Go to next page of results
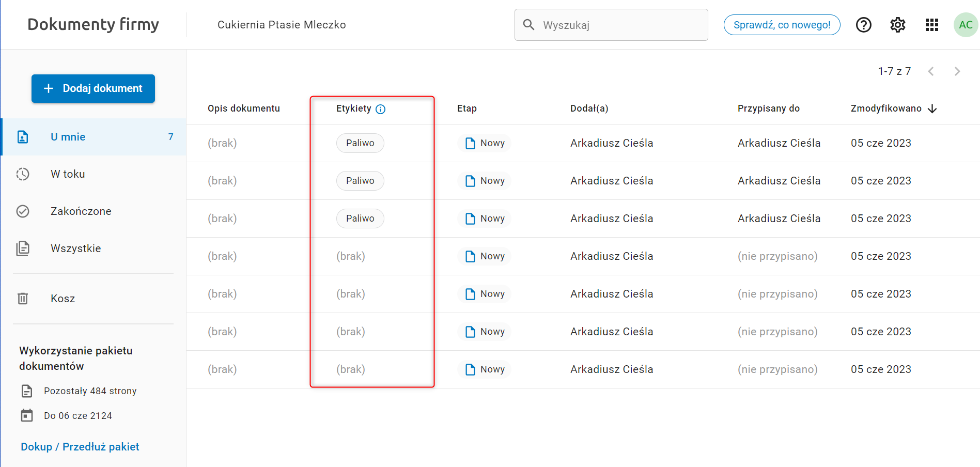Screen dimensions: 980x467 pos(957,71)
